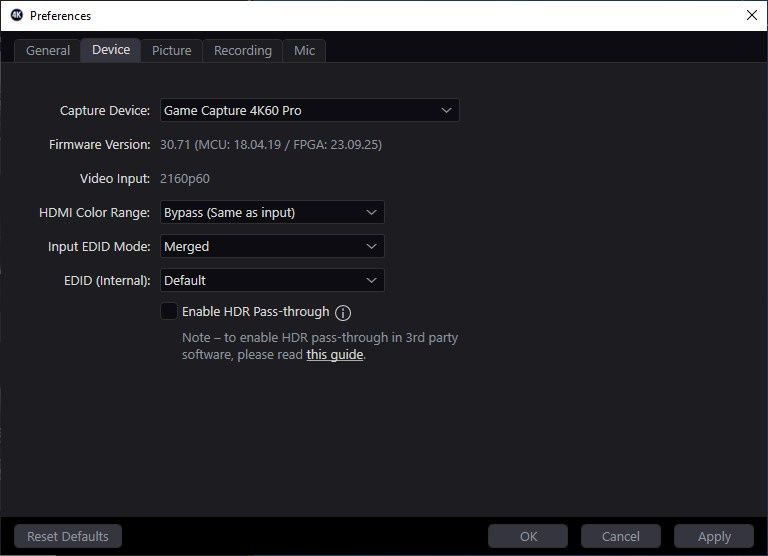
Task: Click the Preferences window title
Action: (x=60, y=16)
